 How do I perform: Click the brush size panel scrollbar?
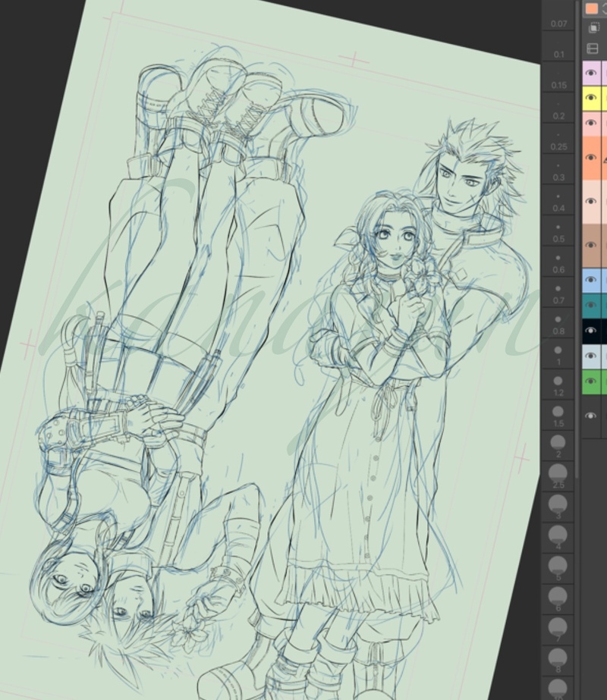click(577, 240)
